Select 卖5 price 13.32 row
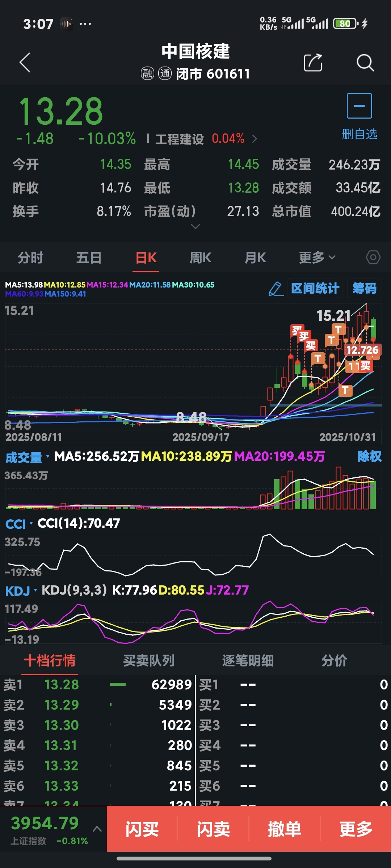 pos(98,766)
